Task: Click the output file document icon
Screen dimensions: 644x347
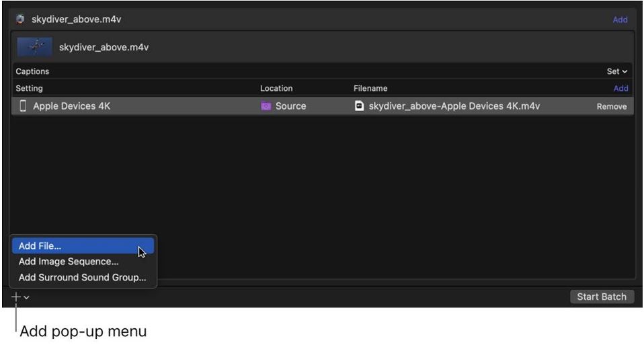Action: point(360,106)
